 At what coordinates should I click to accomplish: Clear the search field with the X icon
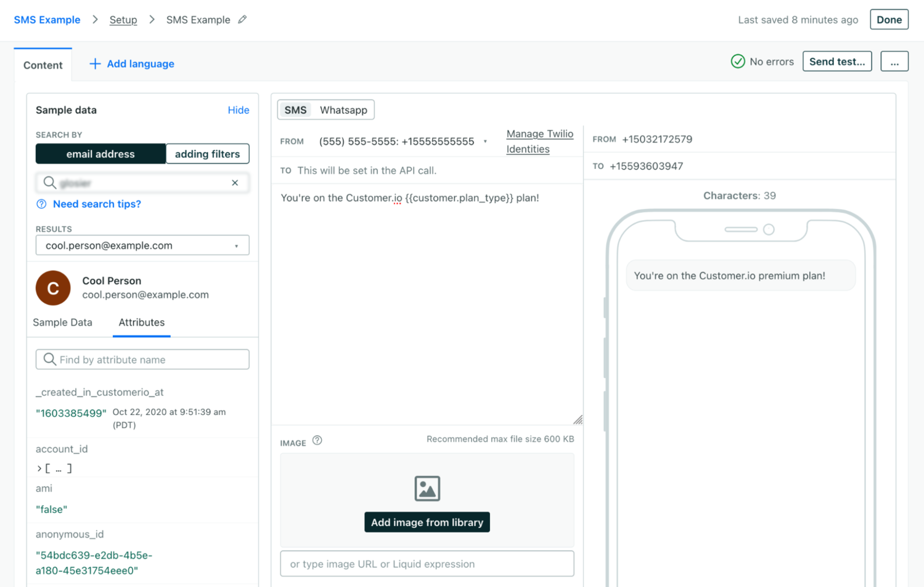(x=235, y=183)
